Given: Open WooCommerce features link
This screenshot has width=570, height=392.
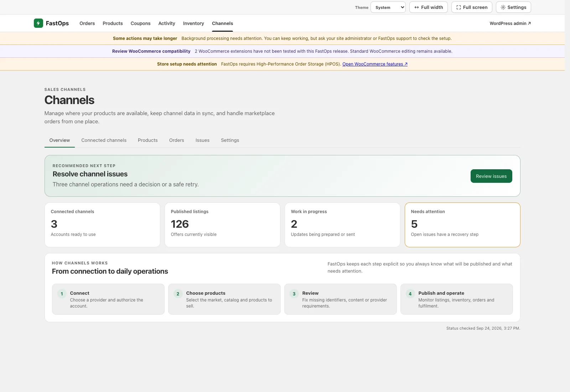Looking at the screenshot, I should [x=375, y=64].
